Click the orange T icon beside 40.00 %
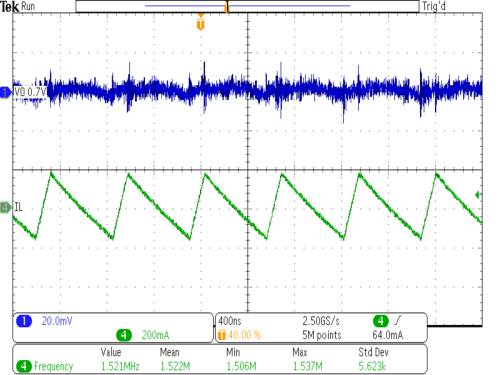This screenshot has height=375, width=500. [x=221, y=335]
